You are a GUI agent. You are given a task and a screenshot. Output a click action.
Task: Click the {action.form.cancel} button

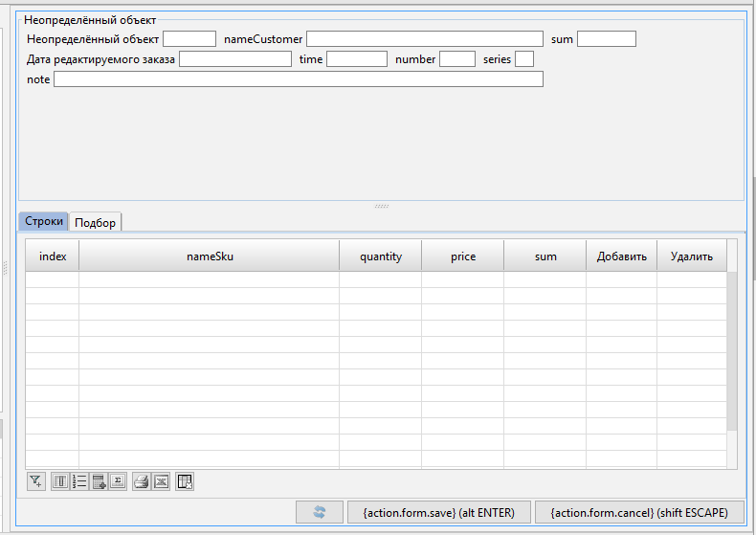coord(638,513)
